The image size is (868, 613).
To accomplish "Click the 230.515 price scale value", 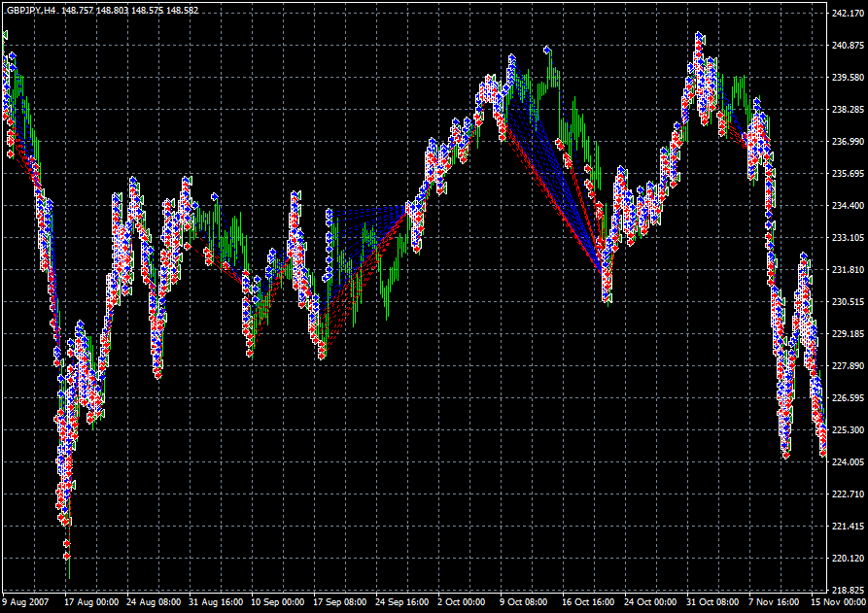I will pyautogui.click(x=847, y=302).
